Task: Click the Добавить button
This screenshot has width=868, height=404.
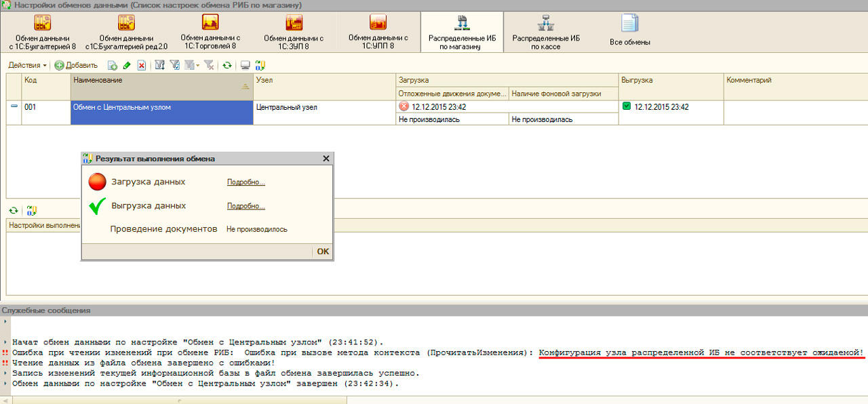Action: 76,66
